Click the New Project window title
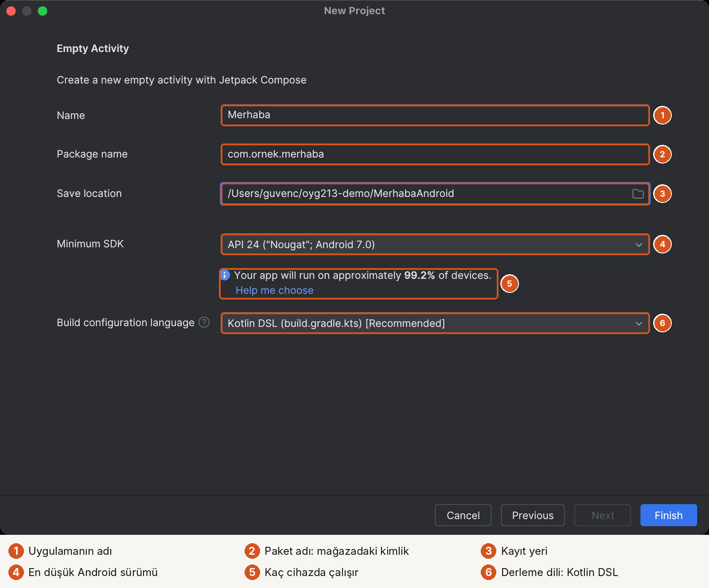The height and width of the screenshot is (588, 709). (x=354, y=11)
